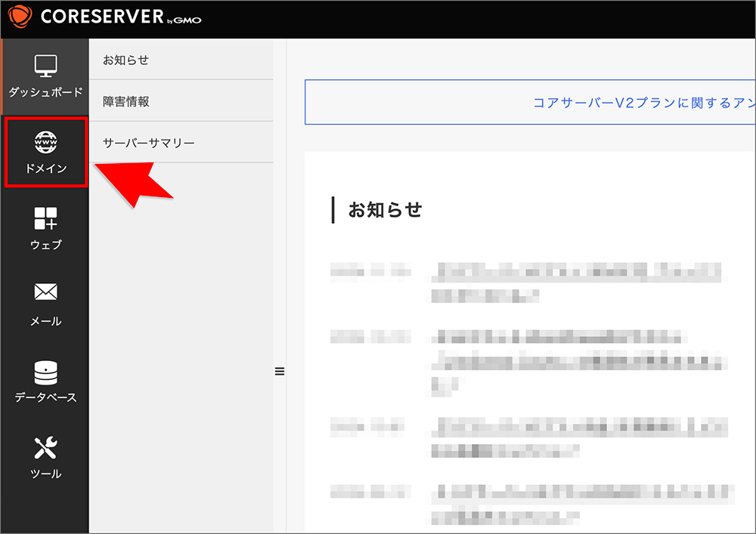Screen dimensions: 756x534
Task: Open the Domain (ドメイン) section
Action: coord(45,152)
